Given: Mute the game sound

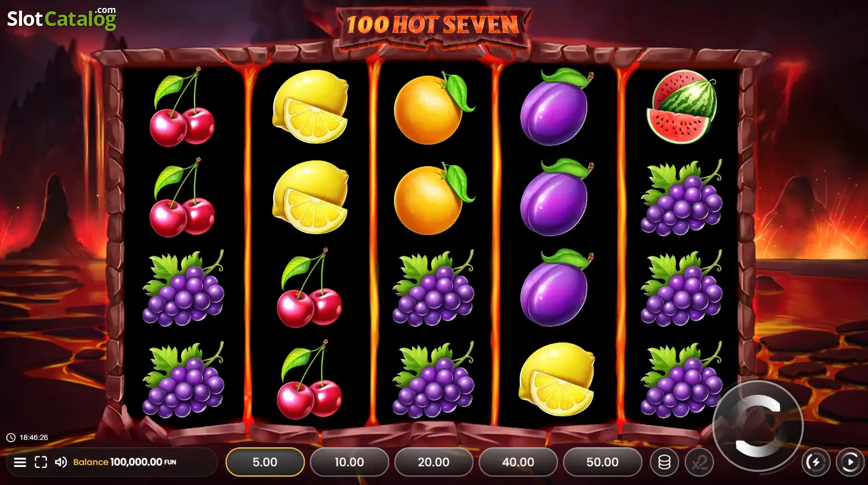Looking at the screenshot, I should click(61, 462).
